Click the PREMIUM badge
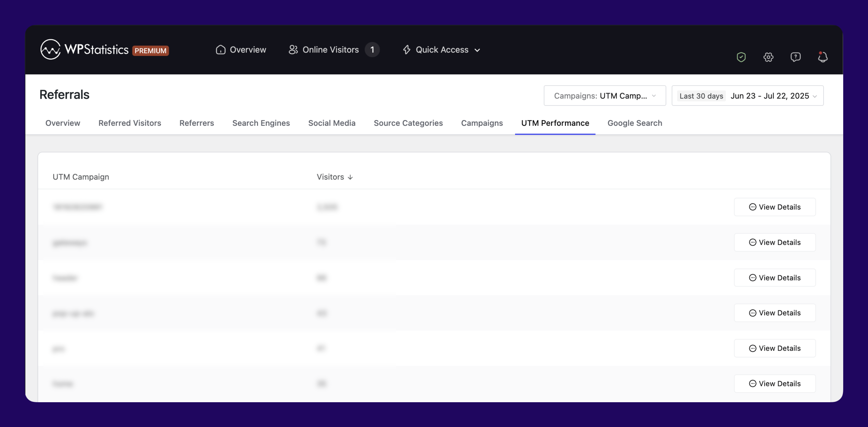Viewport: 868px width, 427px height. point(151,51)
